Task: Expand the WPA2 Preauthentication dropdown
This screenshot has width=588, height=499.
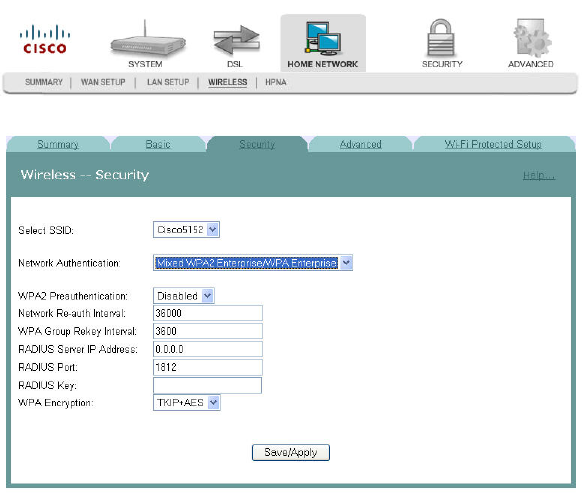Action: click(x=184, y=296)
